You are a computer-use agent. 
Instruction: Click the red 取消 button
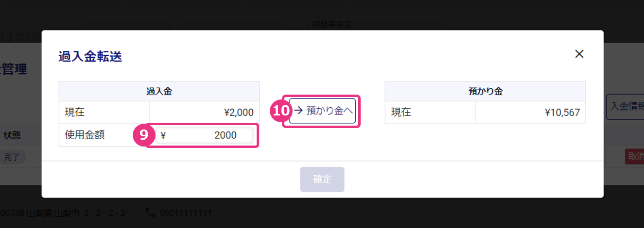pyautogui.click(x=634, y=156)
